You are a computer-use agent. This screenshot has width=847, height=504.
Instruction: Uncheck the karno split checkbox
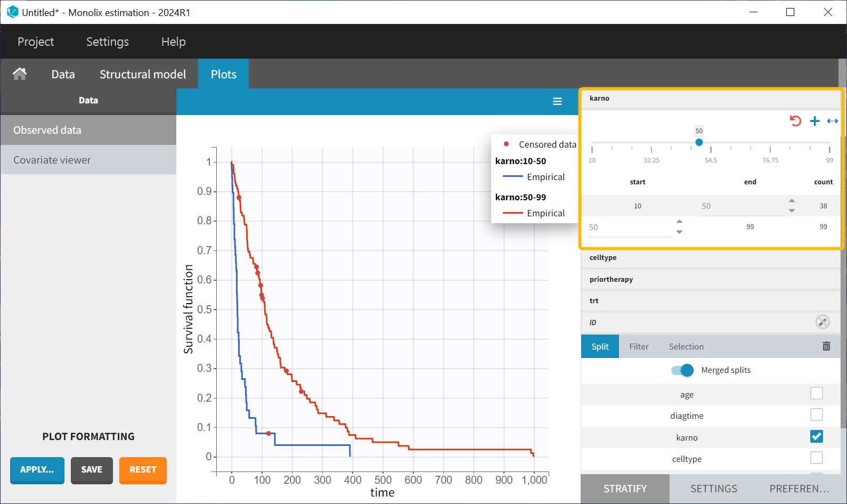pos(816,436)
